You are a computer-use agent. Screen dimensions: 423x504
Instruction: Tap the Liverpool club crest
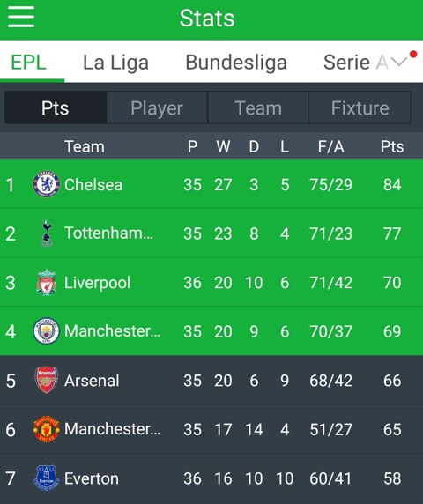(x=47, y=282)
